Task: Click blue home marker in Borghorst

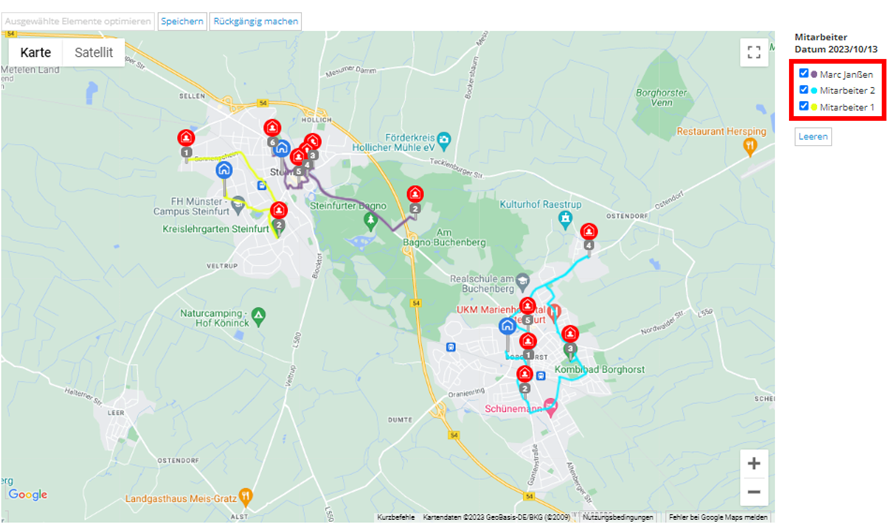Action: tap(507, 326)
